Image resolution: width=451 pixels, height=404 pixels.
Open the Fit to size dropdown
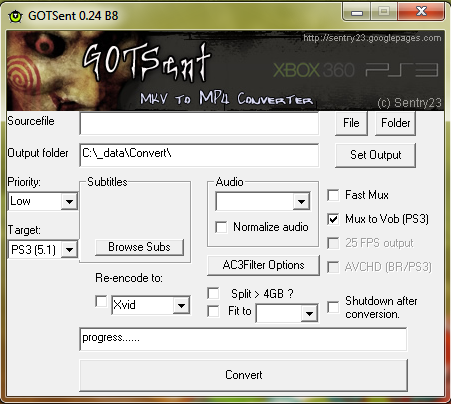[287, 313]
